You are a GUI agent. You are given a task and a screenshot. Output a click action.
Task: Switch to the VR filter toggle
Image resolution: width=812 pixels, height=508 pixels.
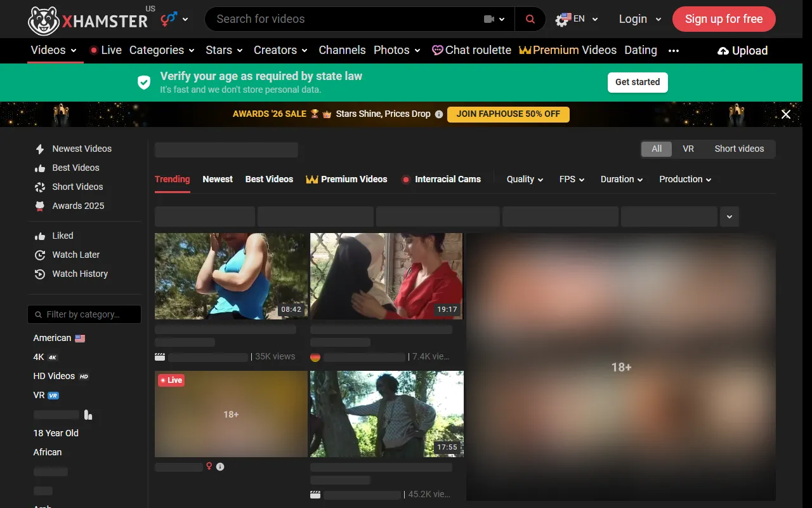[x=688, y=149]
